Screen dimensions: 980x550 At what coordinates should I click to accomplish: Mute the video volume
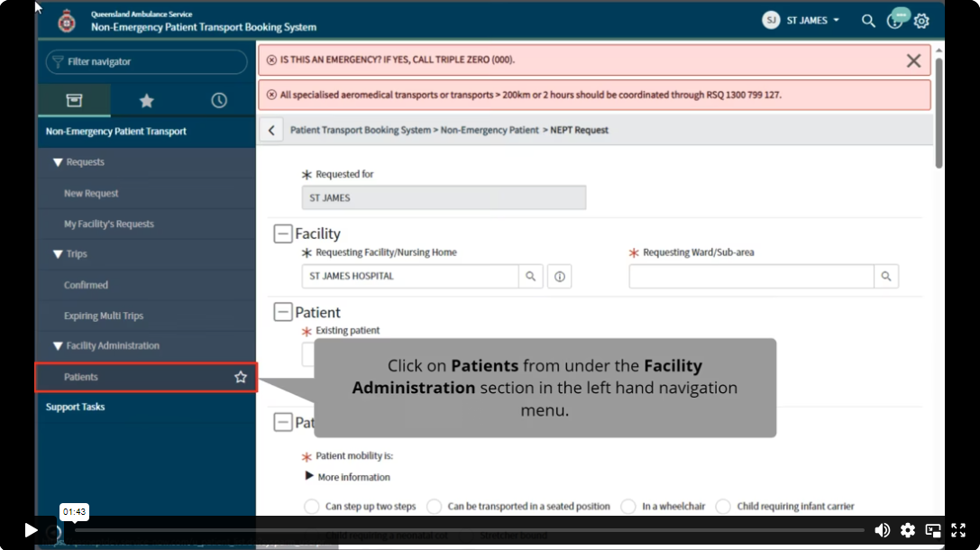883,531
